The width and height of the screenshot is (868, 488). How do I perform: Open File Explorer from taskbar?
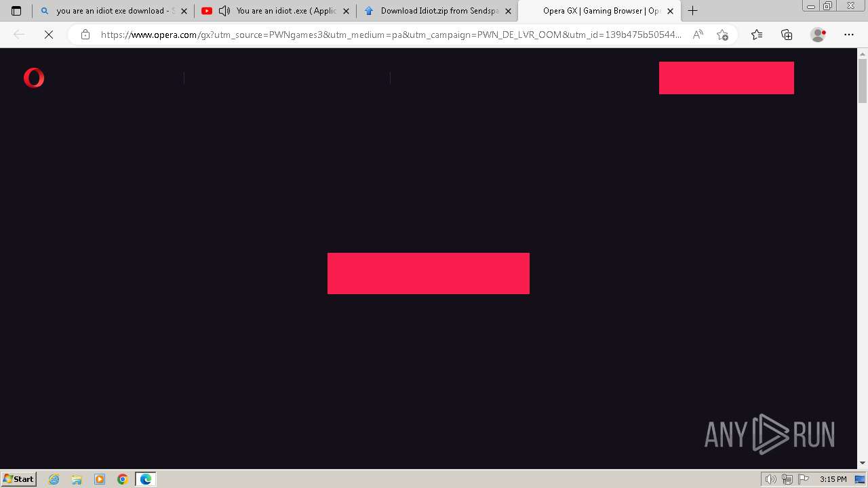coord(77,479)
